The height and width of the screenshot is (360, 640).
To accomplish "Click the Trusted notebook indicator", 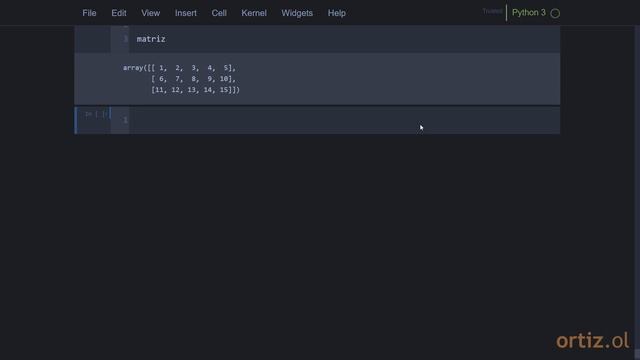I will (492, 11).
